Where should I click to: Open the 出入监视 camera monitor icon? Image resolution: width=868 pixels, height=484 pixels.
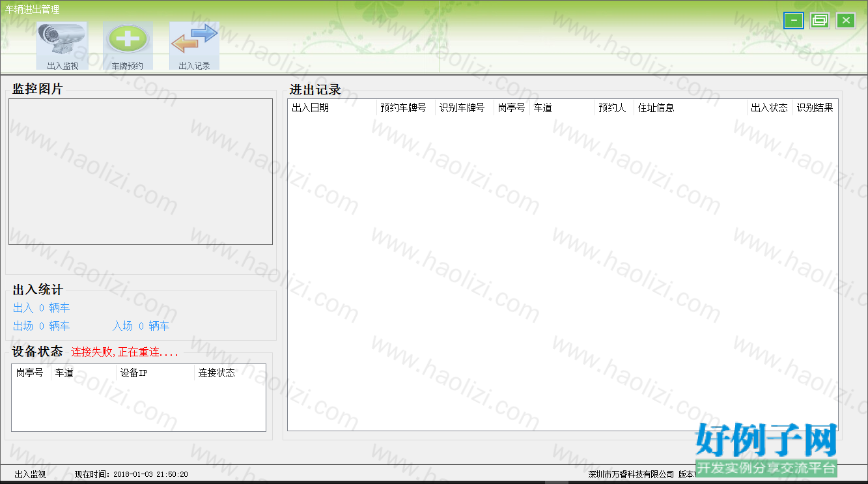pos(62,46)
